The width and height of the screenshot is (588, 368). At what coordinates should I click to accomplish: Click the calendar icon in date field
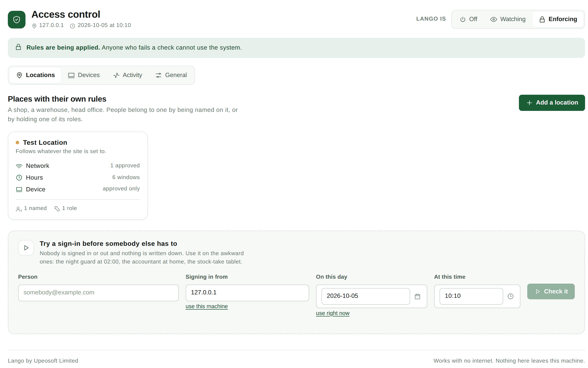coord(417,296)
